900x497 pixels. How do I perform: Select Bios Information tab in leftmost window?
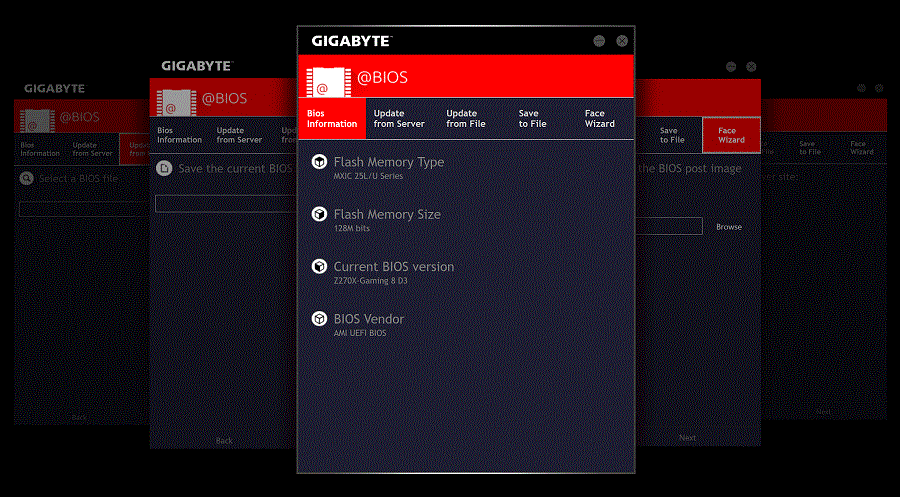coord(40,149)
